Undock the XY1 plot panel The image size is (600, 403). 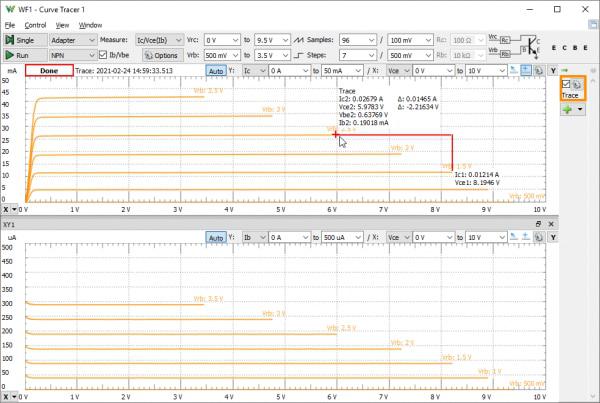537,224
